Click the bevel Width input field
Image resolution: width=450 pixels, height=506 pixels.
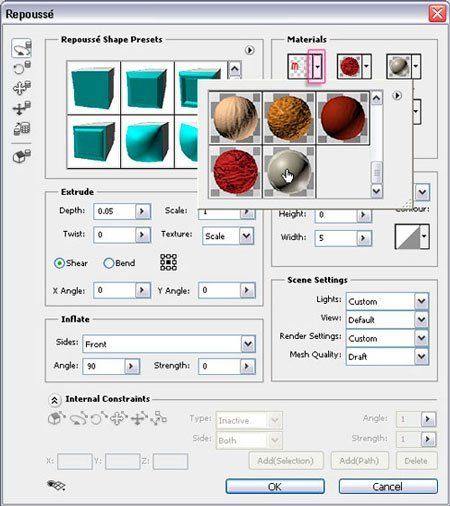336,238
